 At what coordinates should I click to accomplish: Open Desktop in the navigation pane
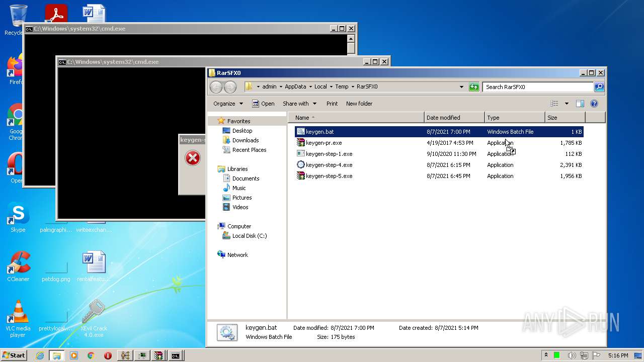coord(242,131)
